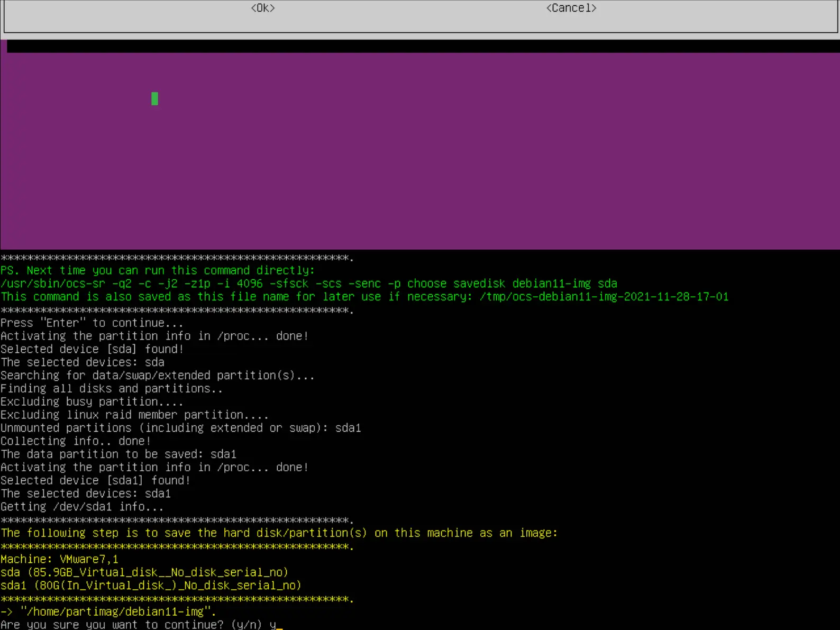Click 'Searching for data/swap/extended partition(s)' line

[157, 376]
